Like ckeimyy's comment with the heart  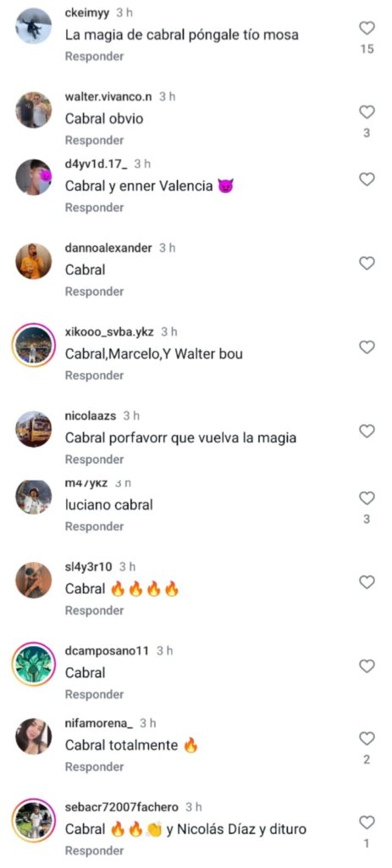pyautogui.click(x=367, y=28)
